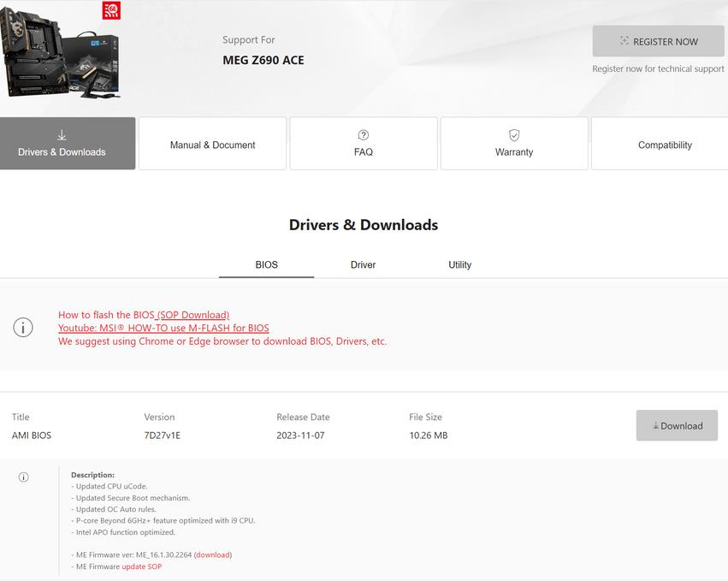
Task: Click the scan icon inside REGISTER NOW
Action: click(624, 41)
